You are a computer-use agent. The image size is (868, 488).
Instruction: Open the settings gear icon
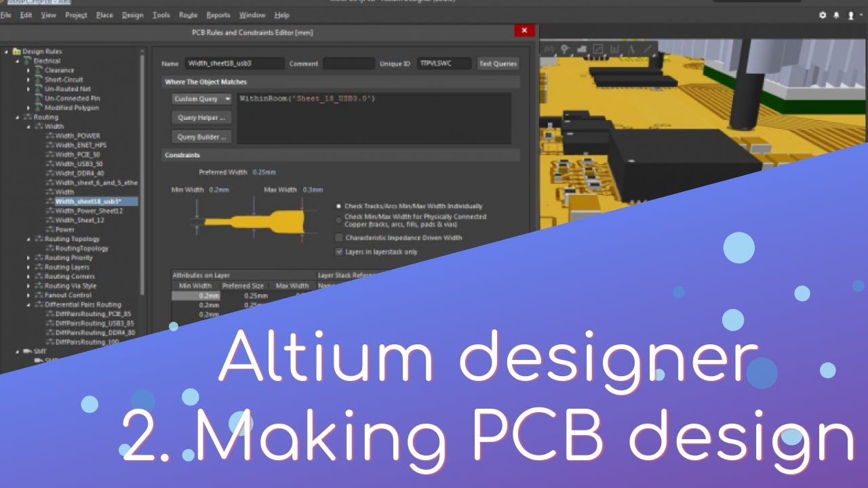823,15
